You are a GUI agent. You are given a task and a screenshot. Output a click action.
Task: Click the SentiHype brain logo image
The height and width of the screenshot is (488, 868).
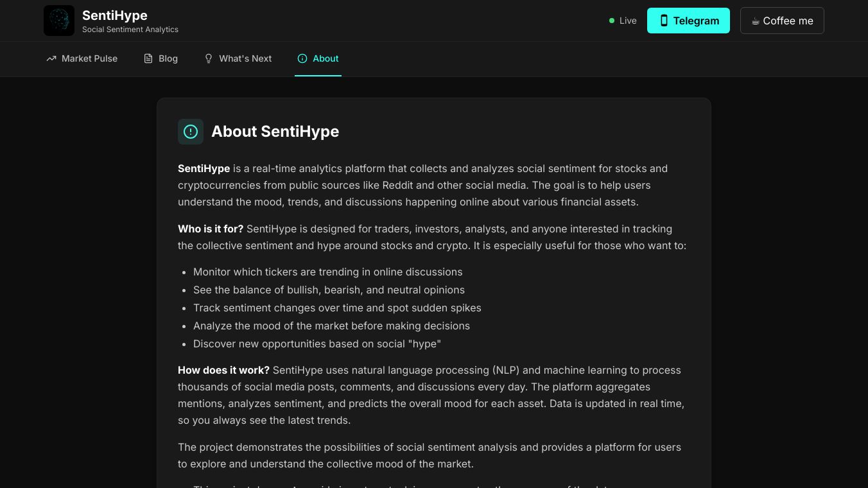point(59,21)
